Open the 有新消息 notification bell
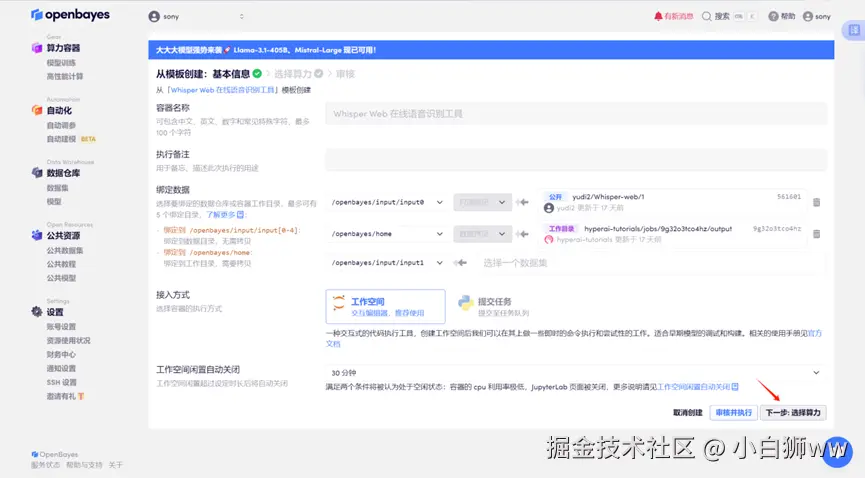 (x=673, y=17)
